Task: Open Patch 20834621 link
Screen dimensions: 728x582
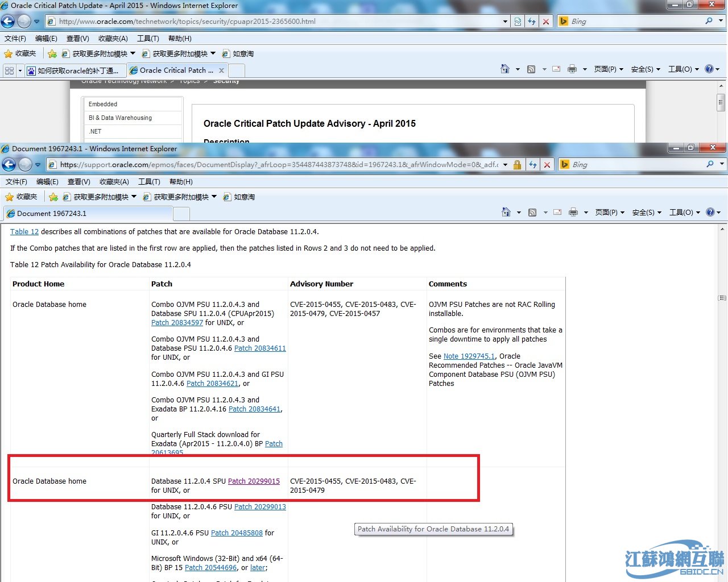Action: coord(212,384)
